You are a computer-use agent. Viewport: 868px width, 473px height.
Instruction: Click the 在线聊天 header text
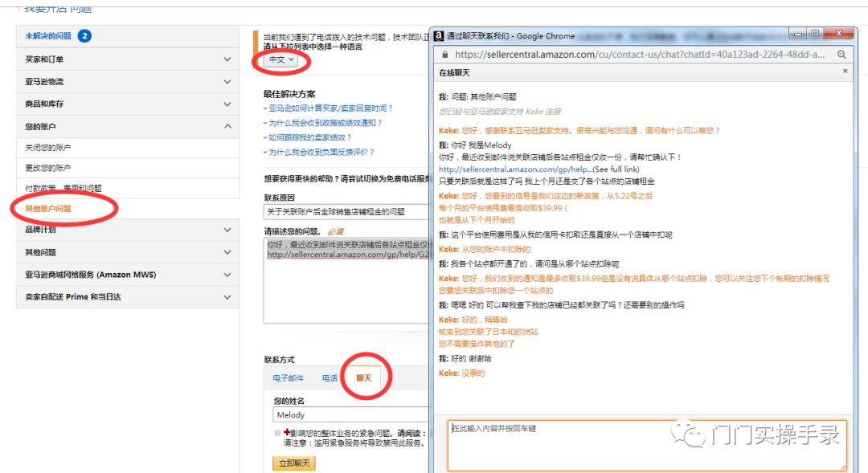pos(454,72)
